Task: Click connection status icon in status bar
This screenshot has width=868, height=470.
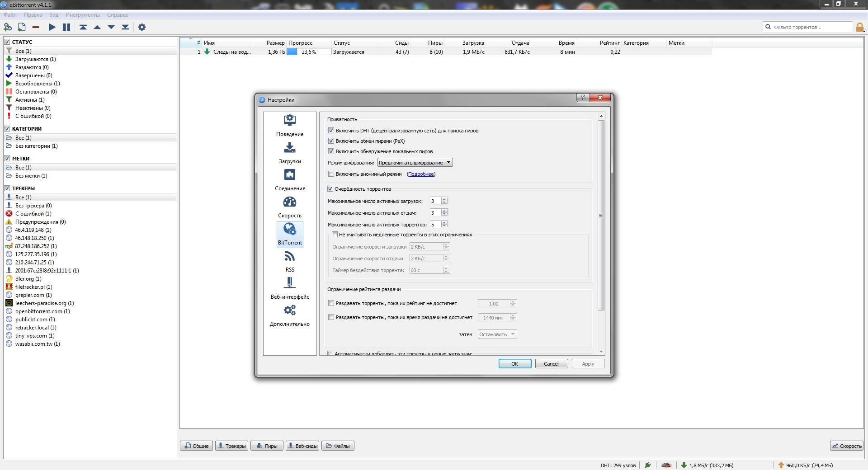Action: point(648,465)
